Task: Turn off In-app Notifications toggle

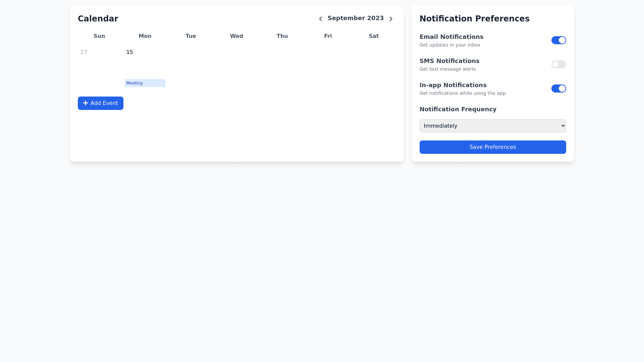Action: coord(558,88)
